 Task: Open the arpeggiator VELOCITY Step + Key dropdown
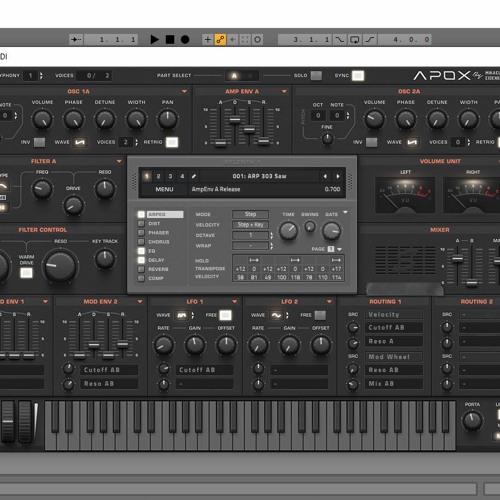pyautogui.click(x=250, y=225)
